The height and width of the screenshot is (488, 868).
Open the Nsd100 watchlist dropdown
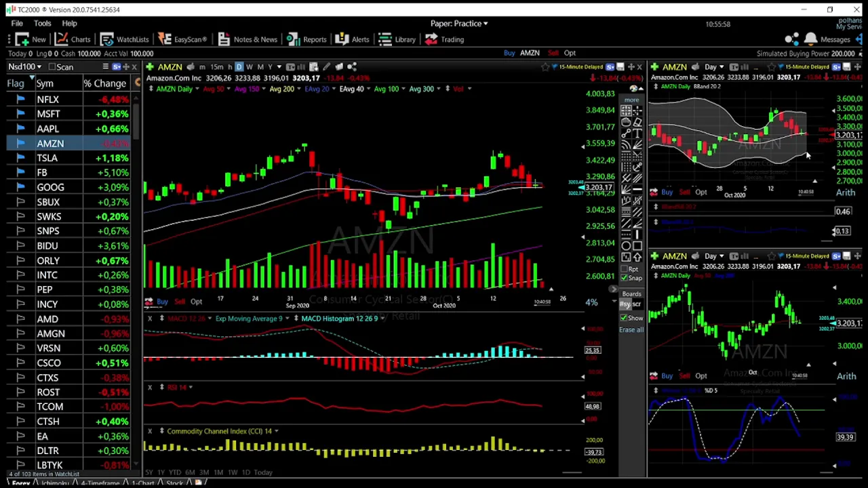click(x=24, y=66)
